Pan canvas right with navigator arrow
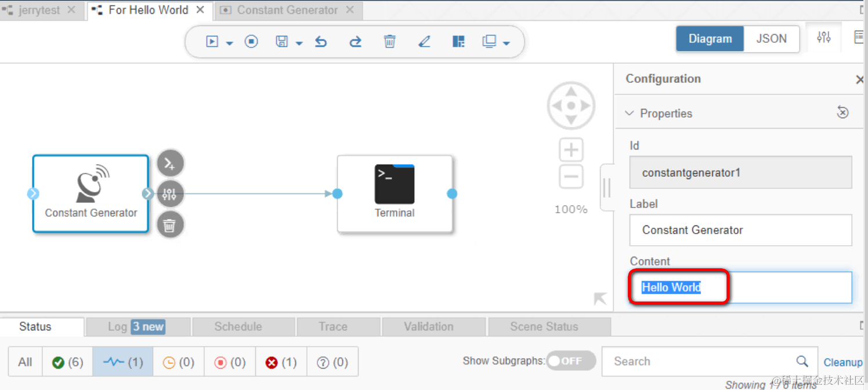 point(585,105)
